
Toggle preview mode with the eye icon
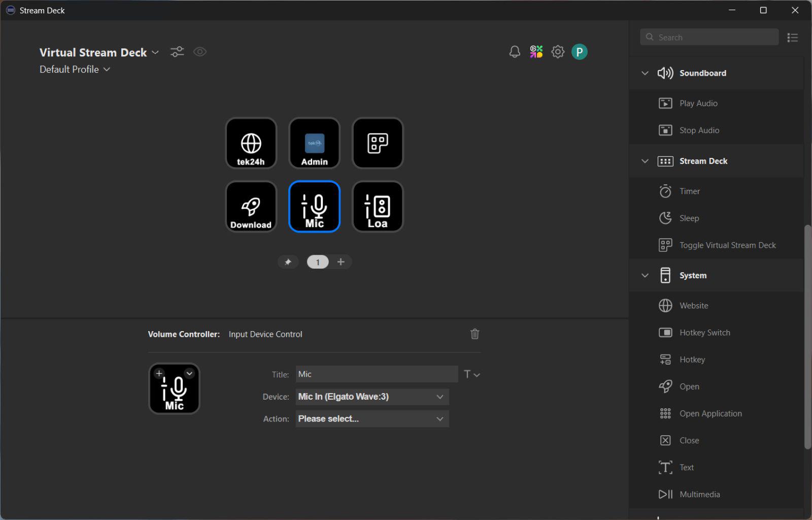click(x=199, y=51)
